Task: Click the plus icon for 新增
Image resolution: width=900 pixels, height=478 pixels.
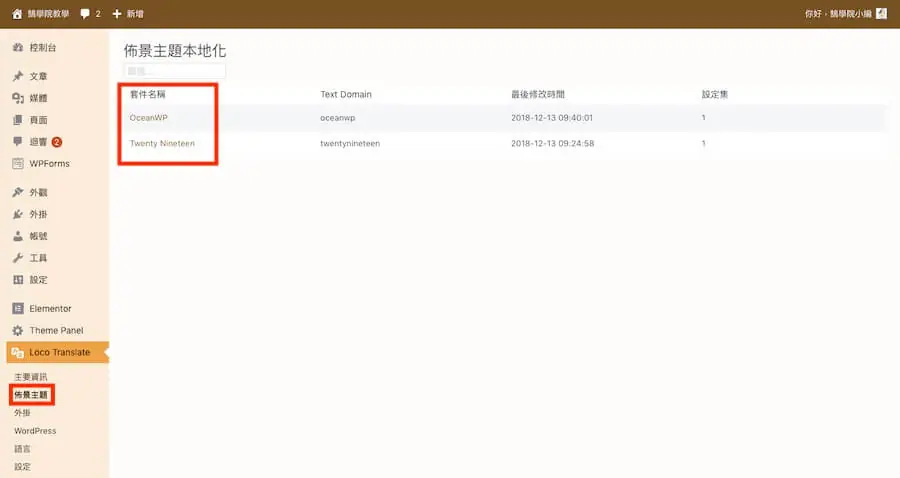Action: [117, 14]
